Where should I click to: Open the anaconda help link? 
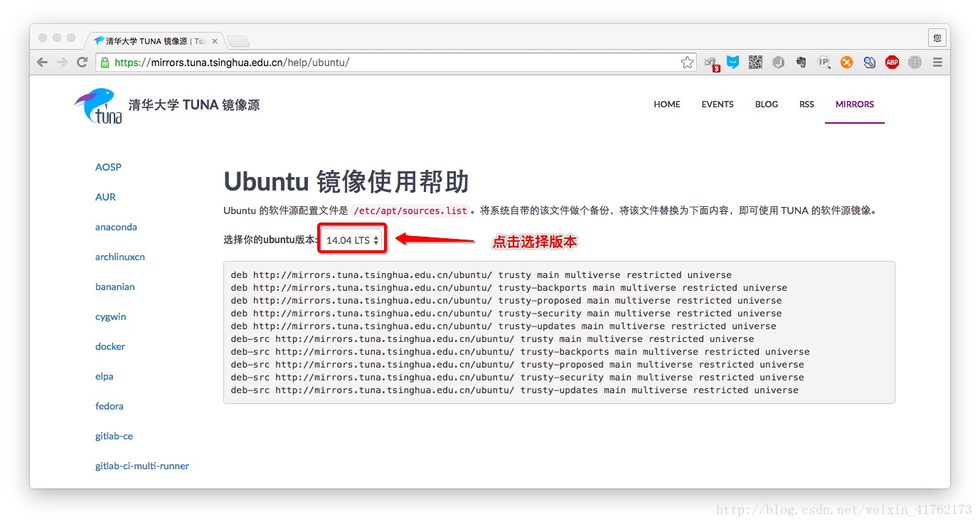116,227
